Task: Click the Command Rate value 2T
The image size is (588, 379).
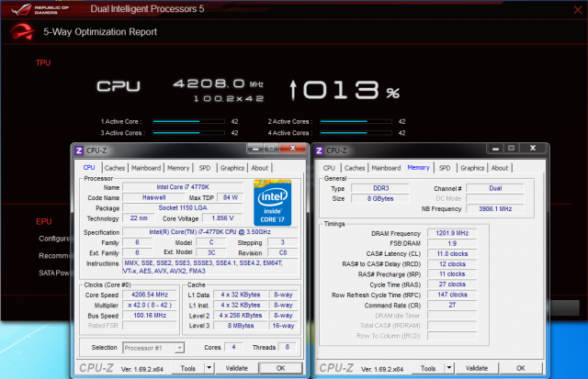Action: [452, 306]
